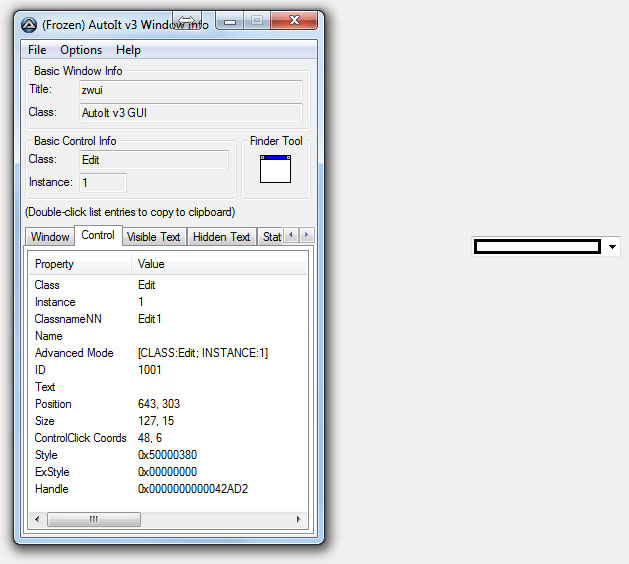Open the Help menu
Viewport: 629px width, 564px height.
click(128, 50)
